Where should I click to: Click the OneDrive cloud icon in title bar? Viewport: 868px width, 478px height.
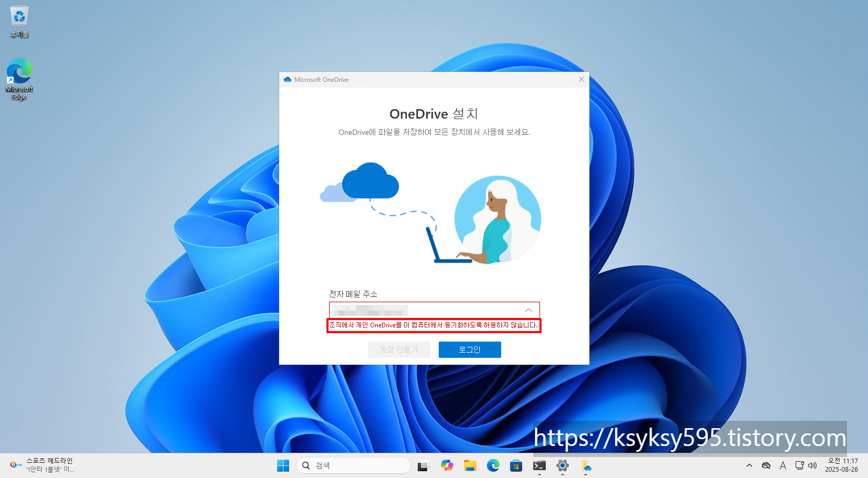288,80
